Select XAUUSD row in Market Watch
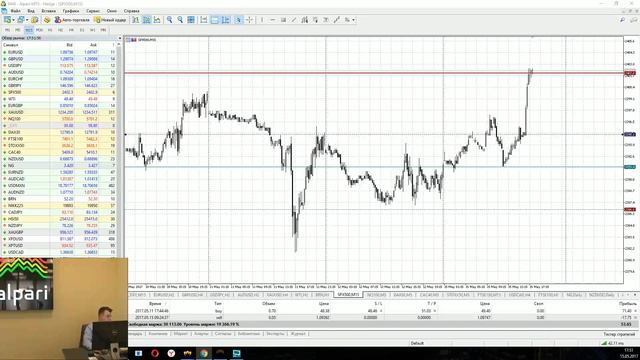The width and height of the screenshot is (640, 360). 60,112
